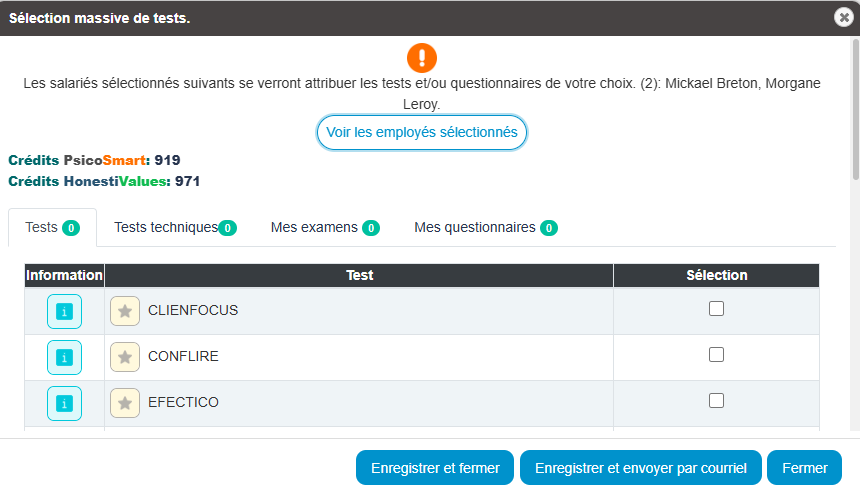Image resolution: width=860 pixels, height=496 pixels.
Task: Click Voir les employés sélectionnés button
Action: [x=421, y=132]
